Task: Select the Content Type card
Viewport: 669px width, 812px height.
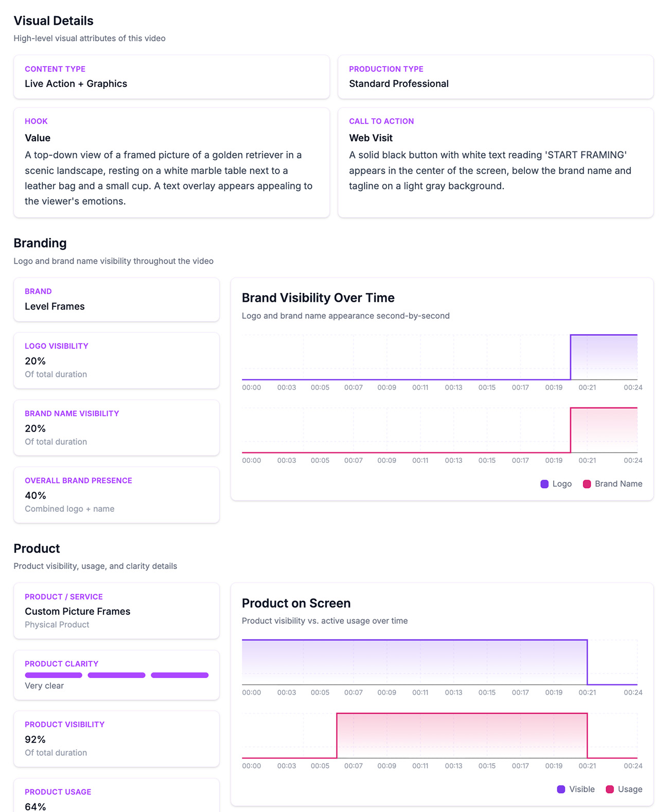Action: 171,77
